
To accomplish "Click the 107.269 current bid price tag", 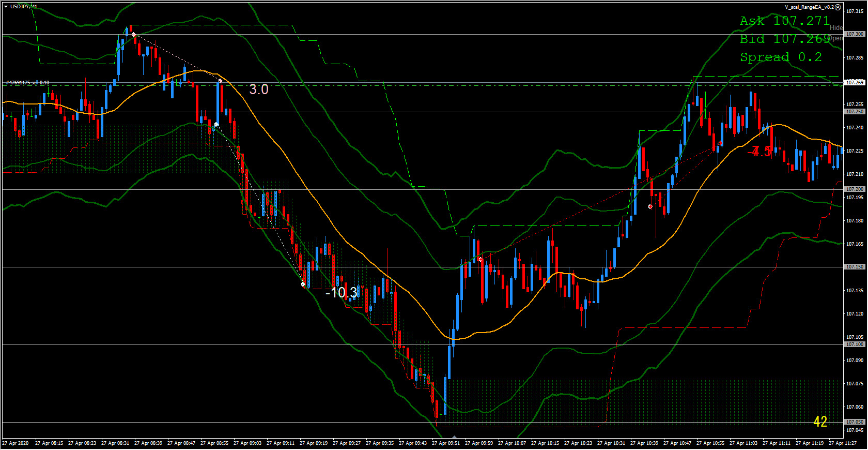I will click(x=855, y=82).
